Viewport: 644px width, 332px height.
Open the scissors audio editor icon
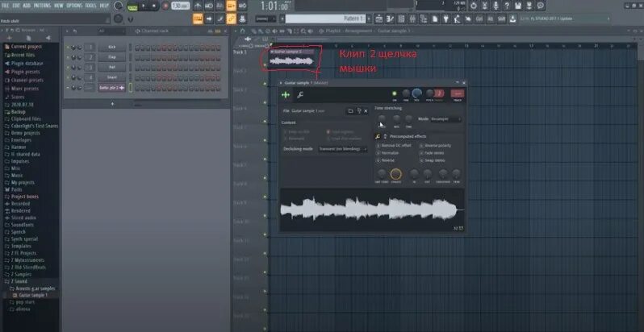(x=485, y=6)
